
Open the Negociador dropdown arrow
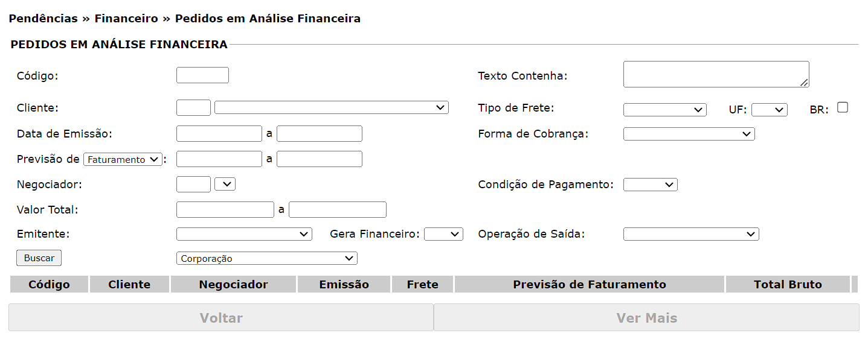point(225,184)
